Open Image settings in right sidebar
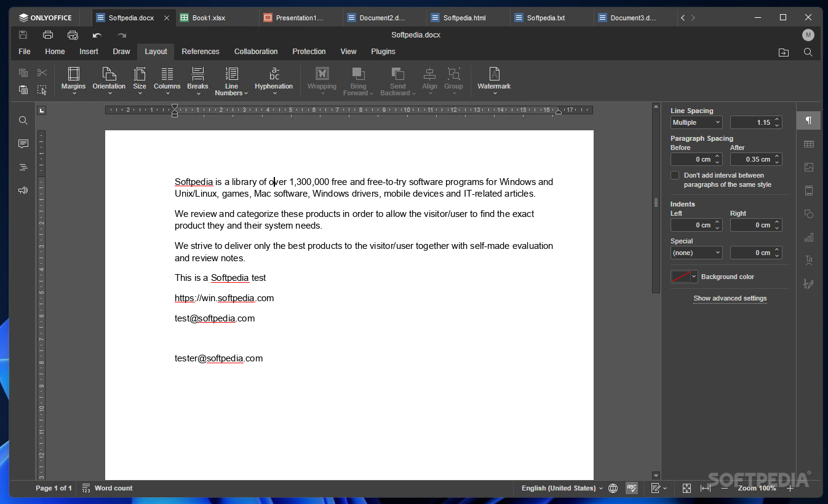 point(808,167)
